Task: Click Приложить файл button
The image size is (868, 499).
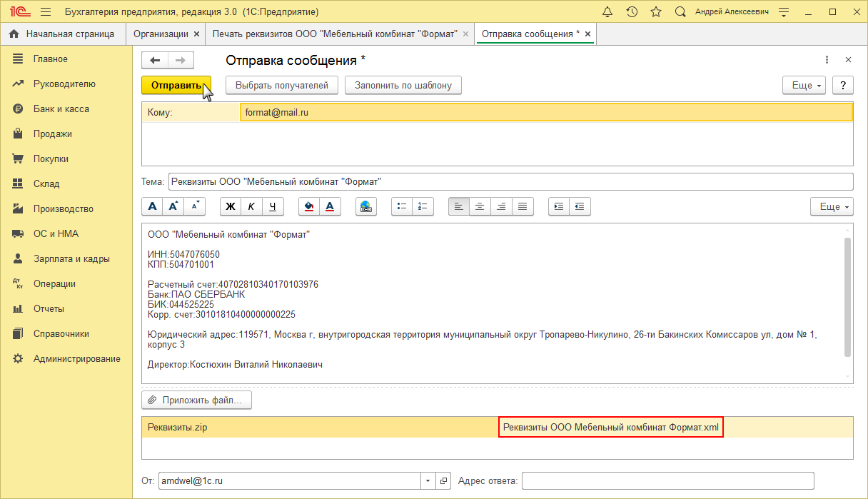Action: pyautogui.click(x=197, y=400)
